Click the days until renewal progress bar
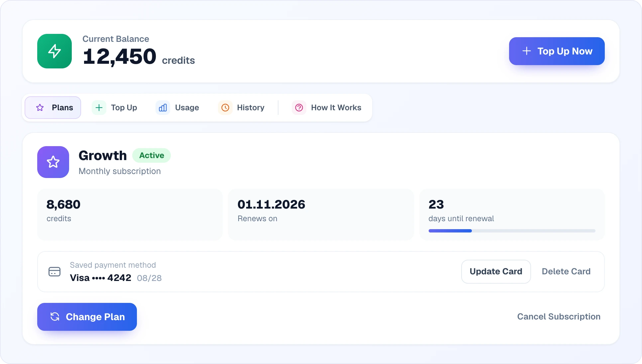 pyautogui.click(x=512, y=231)
